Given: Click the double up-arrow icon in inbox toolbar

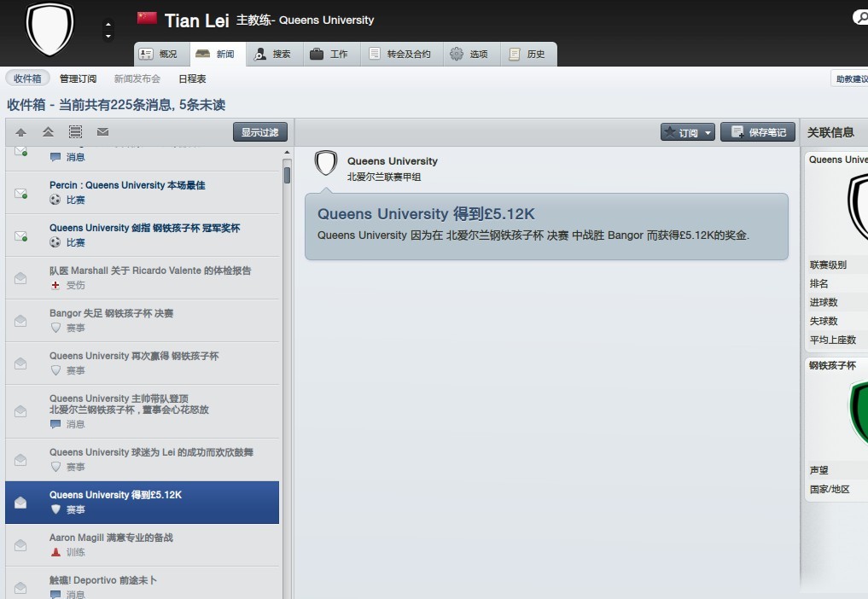Looking at the screenshot, I should 48,131.
